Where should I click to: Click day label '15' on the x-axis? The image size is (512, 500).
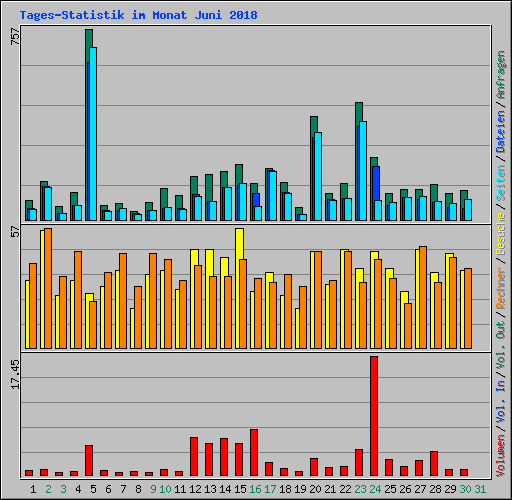[240, 489]
